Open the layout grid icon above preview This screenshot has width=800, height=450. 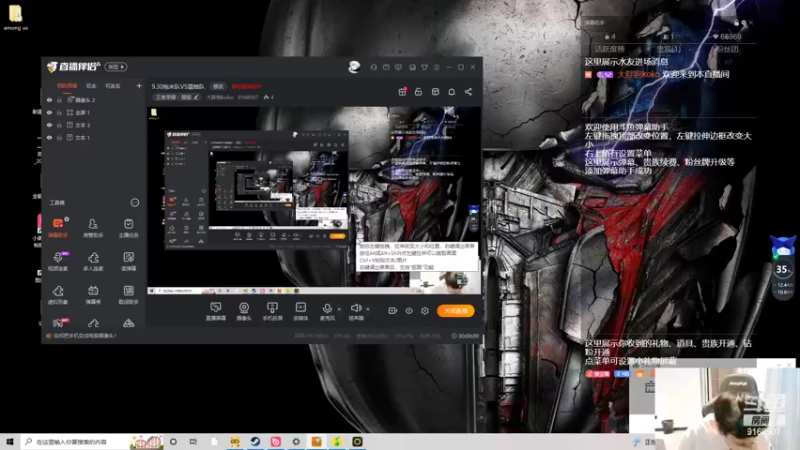pos(435,92)
